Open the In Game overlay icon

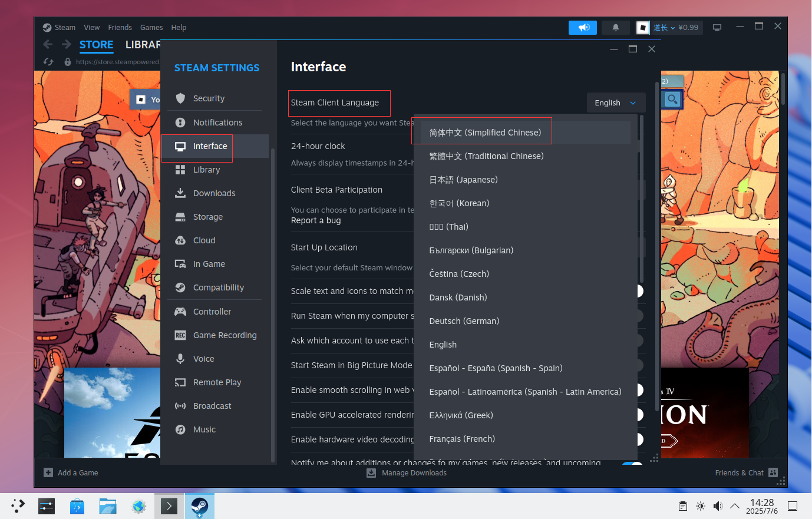click(x=180, y=264)
